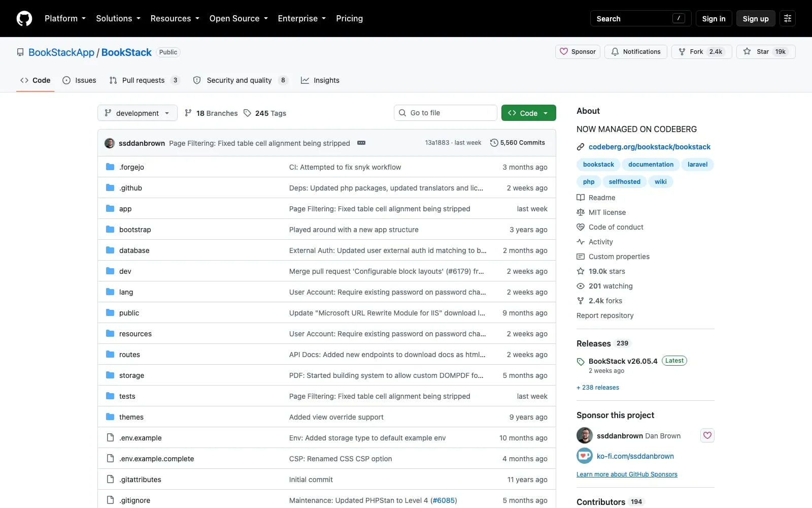Click the themes folder icon

point(110,417)
